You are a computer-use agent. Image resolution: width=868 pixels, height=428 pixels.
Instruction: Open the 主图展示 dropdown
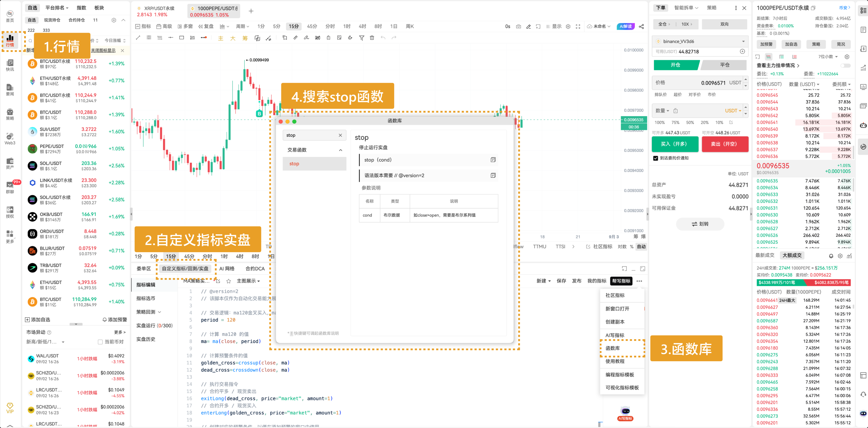pyautogui.click(x=248, y=281)
